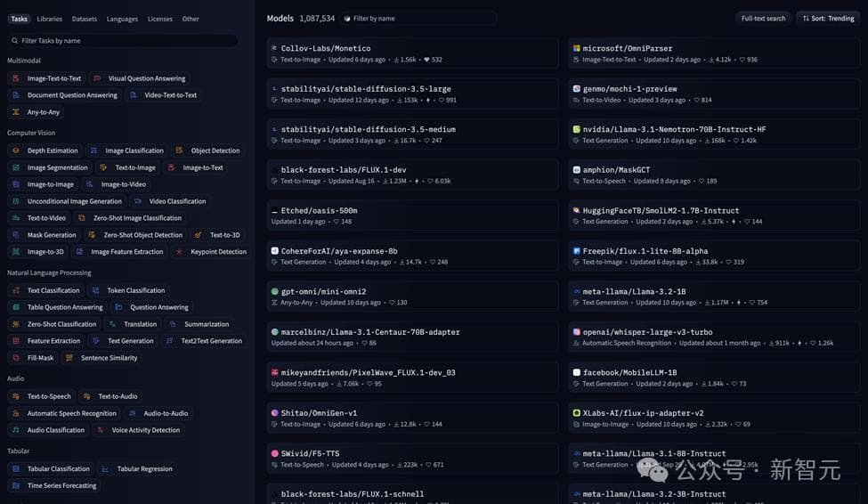Click the Full-text search button
Image resolution: width=868 pixels, height=504 pixels.
[x=763, y=18]
